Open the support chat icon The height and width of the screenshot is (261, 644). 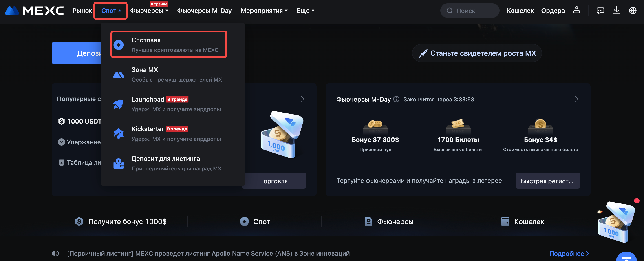coord(600,11)
